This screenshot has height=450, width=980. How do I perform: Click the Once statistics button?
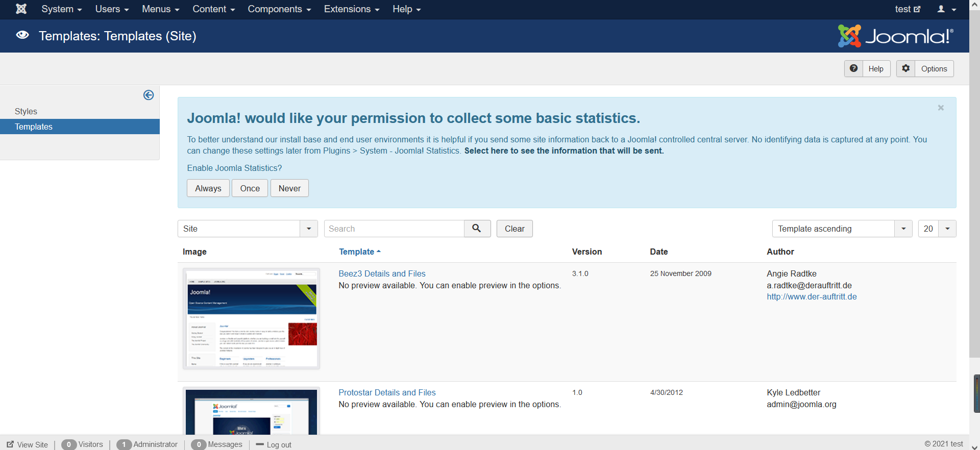250,188
